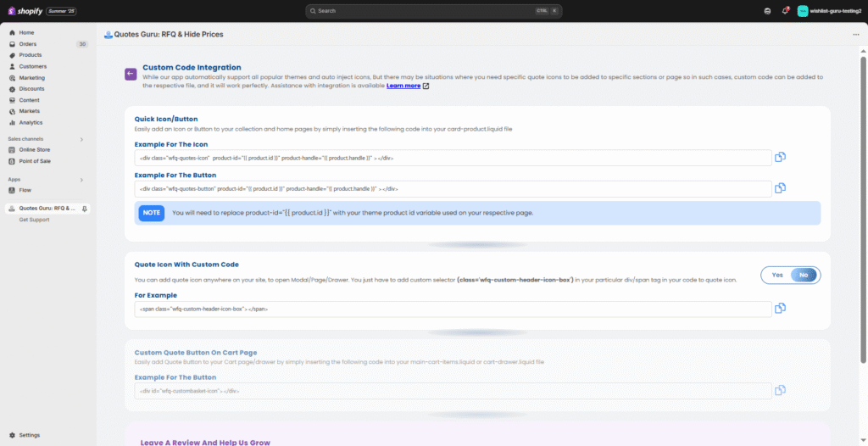Click the wfq-quotes-icon code field
Screen dimensions: 868x446
point(453,158)
